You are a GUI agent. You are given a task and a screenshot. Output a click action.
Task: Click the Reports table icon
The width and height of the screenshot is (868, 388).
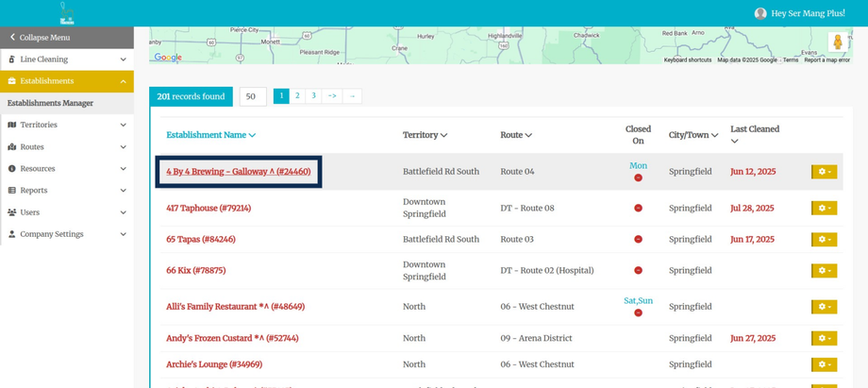[11, 190]
